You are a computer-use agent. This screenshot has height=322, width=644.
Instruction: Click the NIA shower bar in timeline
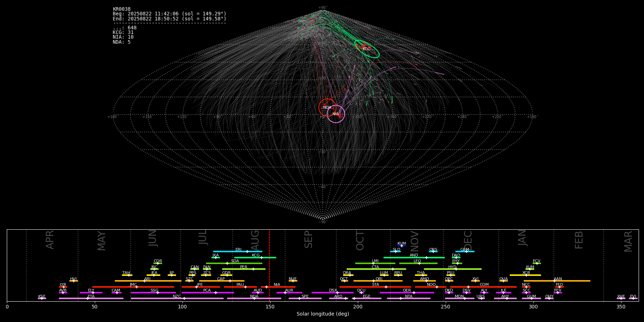point(278,287)
